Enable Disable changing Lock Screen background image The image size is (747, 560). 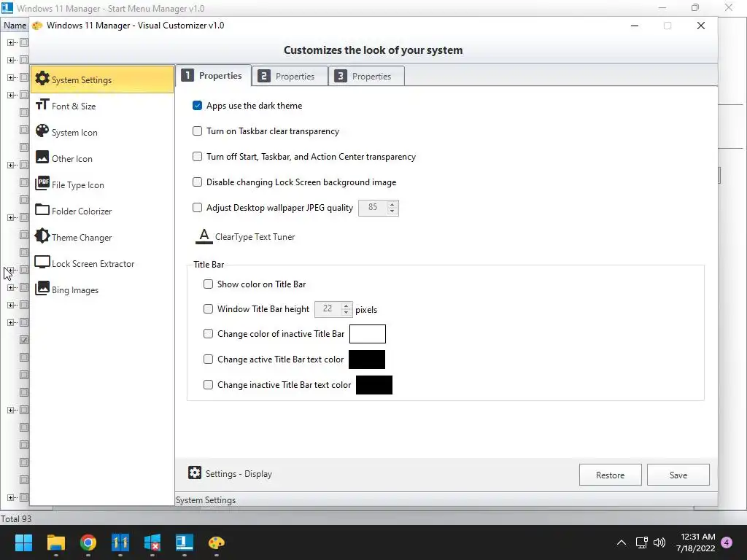pyautogui.click(x=197, y=182)
